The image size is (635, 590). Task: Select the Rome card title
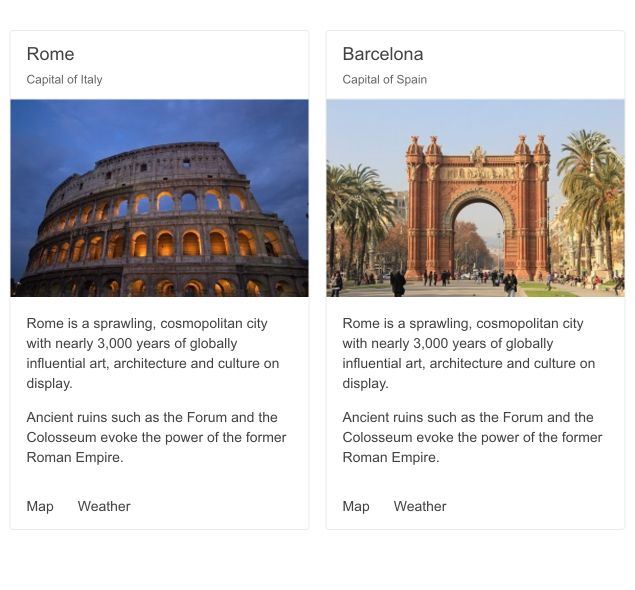click(51, 54)
